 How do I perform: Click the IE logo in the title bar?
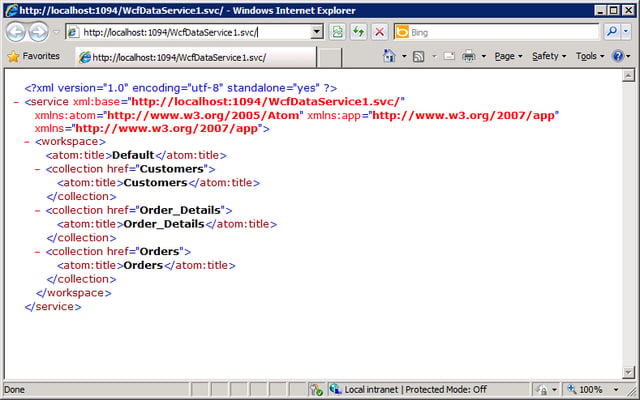tap(12, 10)
